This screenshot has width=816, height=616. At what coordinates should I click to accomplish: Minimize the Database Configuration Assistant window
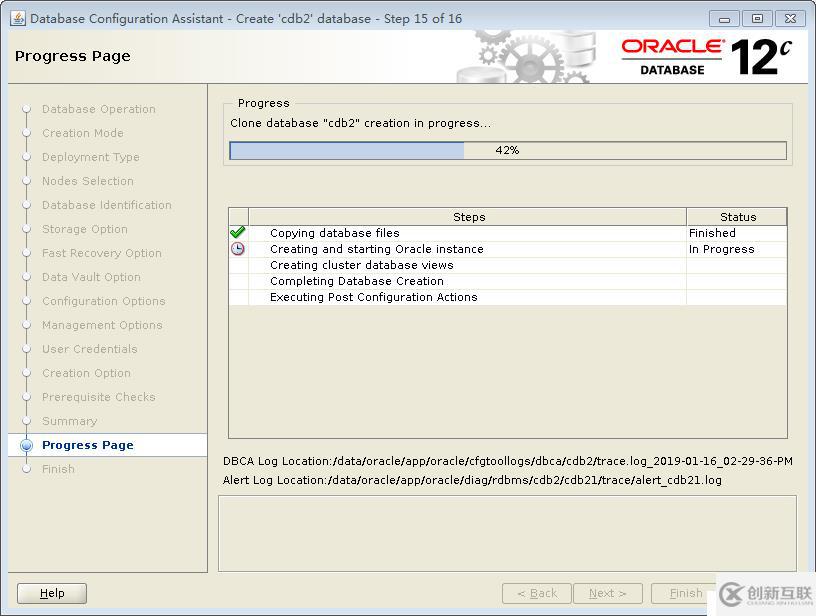click(724, 19)
